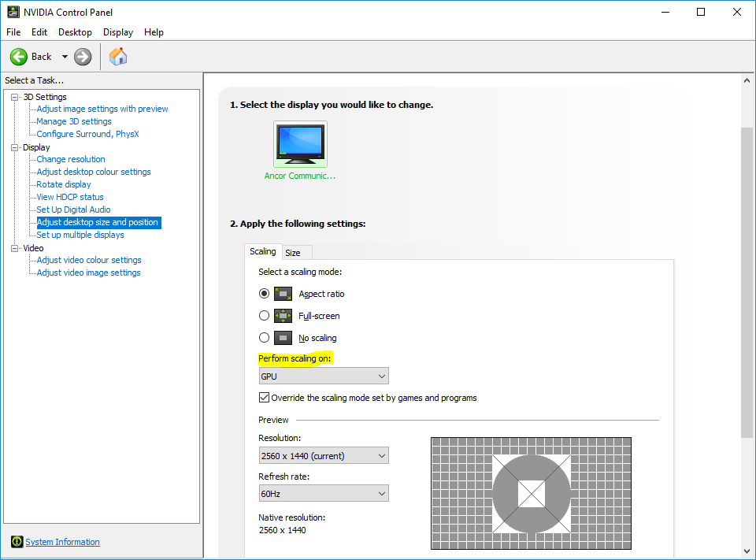The image size is (756, 560).
Task: Open Rotate display task
Action: (64, 184)
